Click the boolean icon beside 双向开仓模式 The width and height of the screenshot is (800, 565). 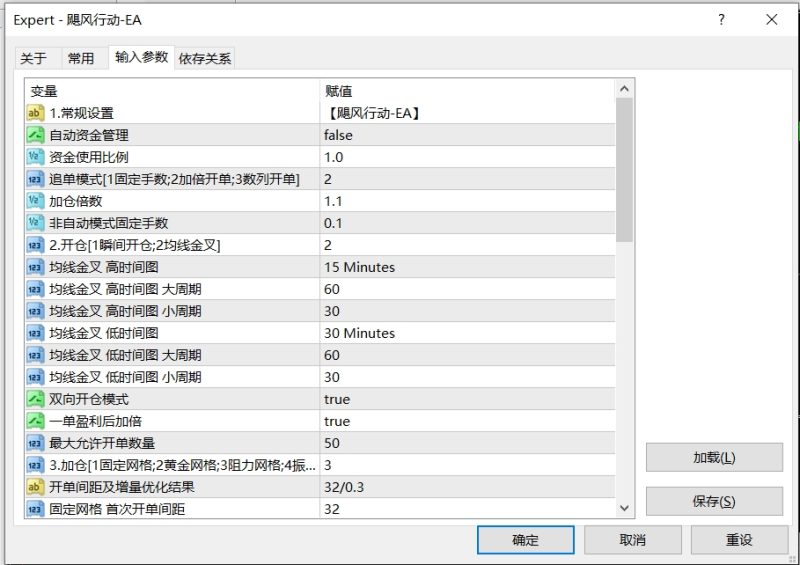35,399
